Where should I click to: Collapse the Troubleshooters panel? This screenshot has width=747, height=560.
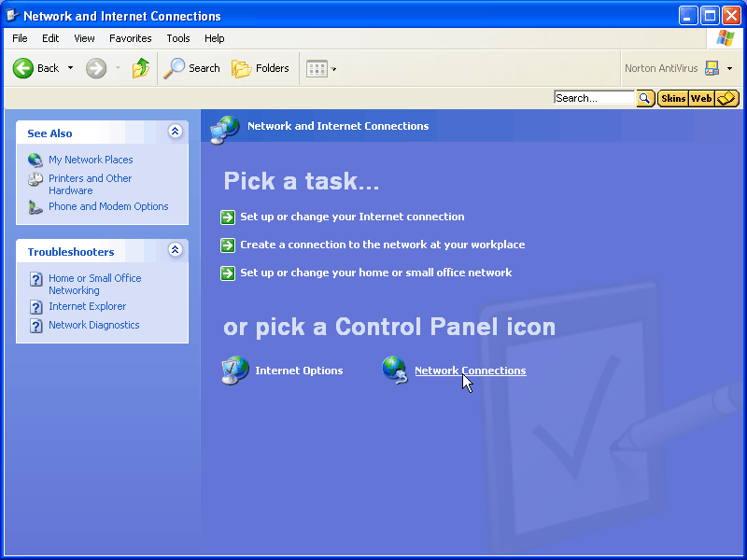[175, 251]
